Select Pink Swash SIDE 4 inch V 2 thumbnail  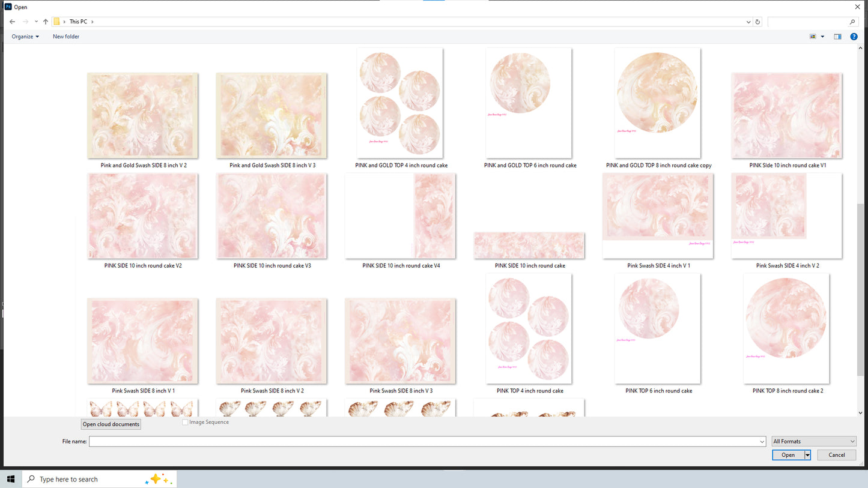coord(787,216)
